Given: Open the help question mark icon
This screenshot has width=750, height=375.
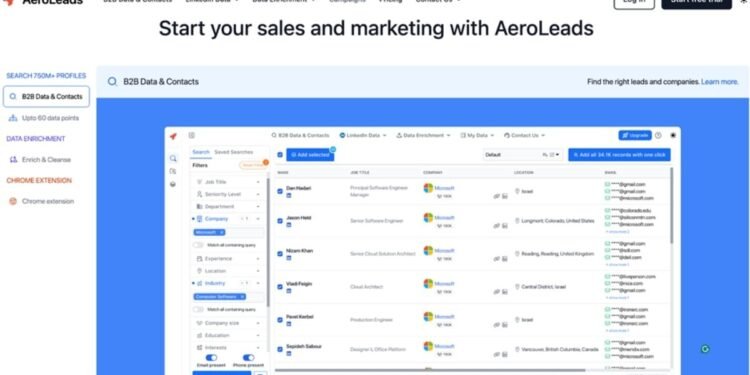Looking at the screenshot, I should click(x=658, y=135).
